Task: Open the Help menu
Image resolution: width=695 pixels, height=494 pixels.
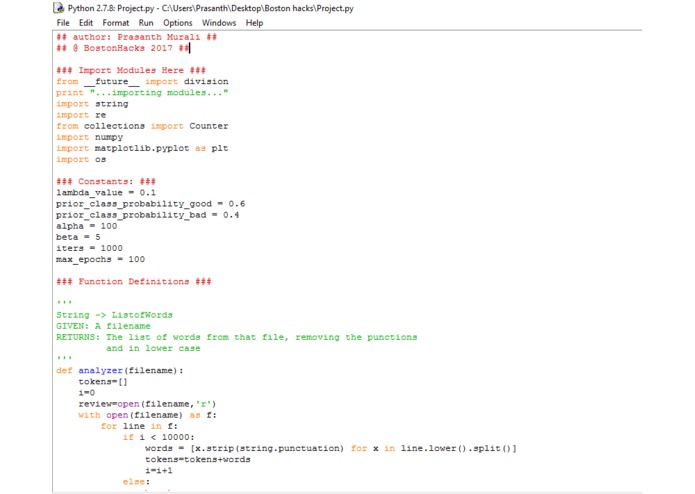Action: 254,23
